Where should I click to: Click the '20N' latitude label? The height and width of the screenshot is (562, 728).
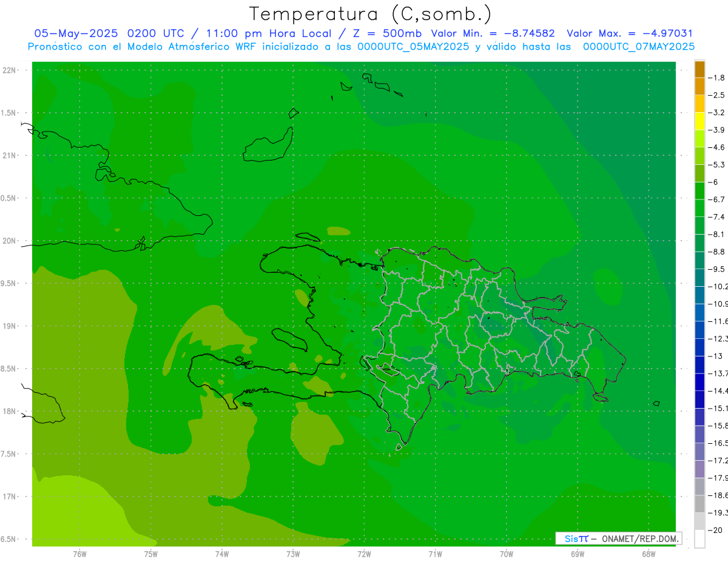point(9,241)
